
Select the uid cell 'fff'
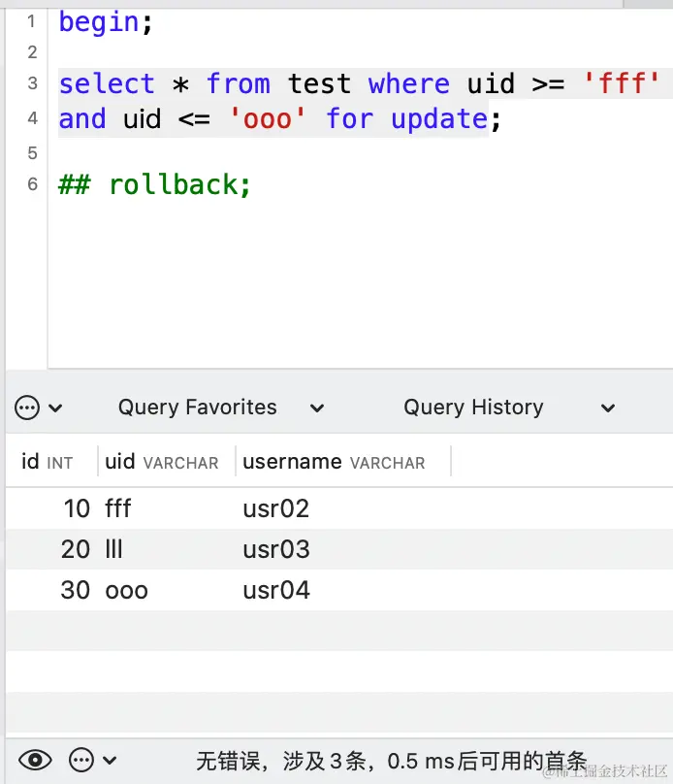118,508
